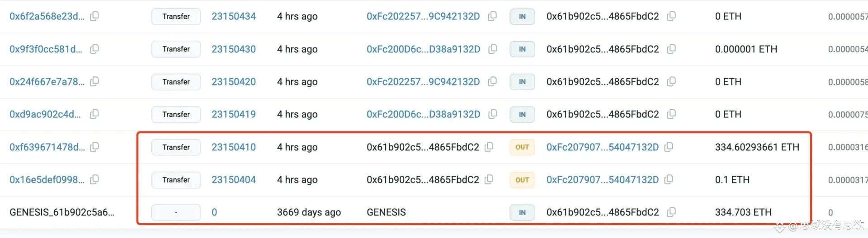Copy hash of transaction 0xd9ac902c4d

pyautogui.click(x=94, y=114)
